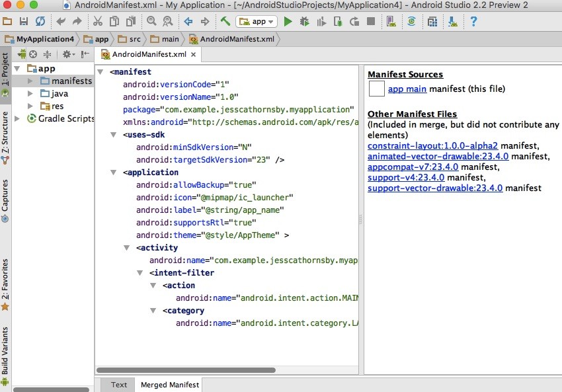Open Build Variants tool window
Image resolution: width=562 pixels, height=392 pixels.
(5, 356)
